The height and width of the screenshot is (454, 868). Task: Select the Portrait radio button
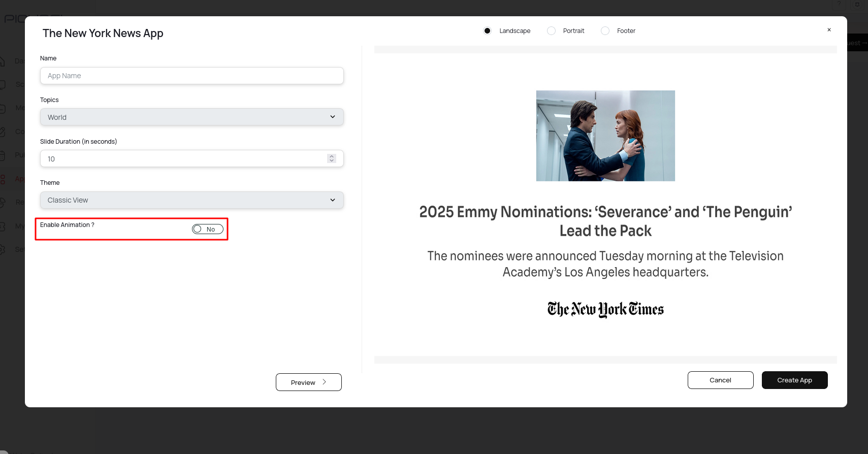point(551,31)
